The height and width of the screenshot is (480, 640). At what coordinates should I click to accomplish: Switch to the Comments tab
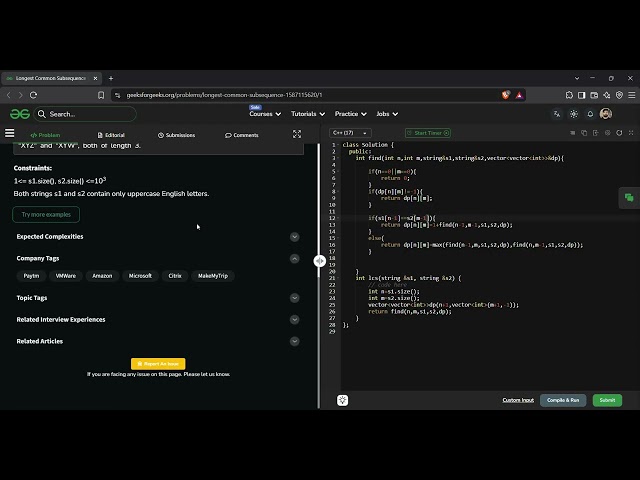tap(242, 135)
